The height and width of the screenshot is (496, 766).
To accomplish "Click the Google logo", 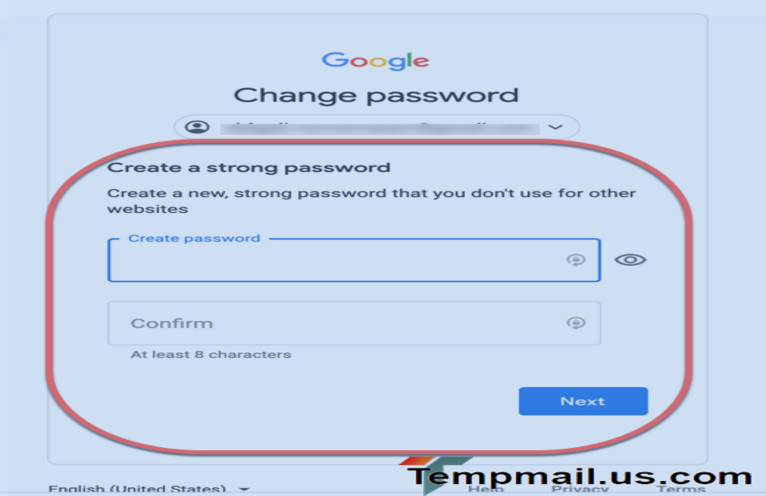I will [x=375, y=61].
